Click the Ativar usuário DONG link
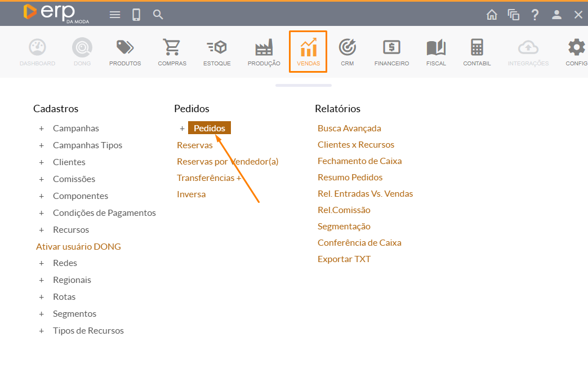The width and height of the screenshot is (588, 381). 78,247
